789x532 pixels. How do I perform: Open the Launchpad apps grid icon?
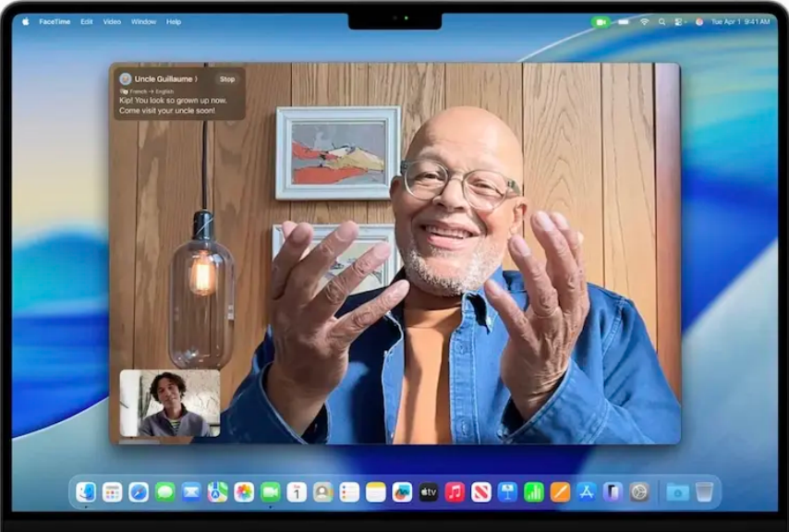pos(112,491)
